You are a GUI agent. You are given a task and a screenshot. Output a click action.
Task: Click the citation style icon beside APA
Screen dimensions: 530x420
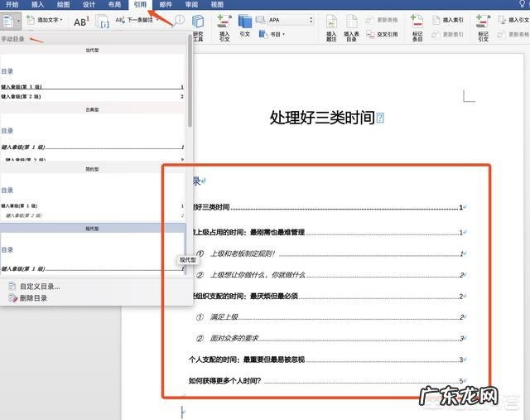260,20
